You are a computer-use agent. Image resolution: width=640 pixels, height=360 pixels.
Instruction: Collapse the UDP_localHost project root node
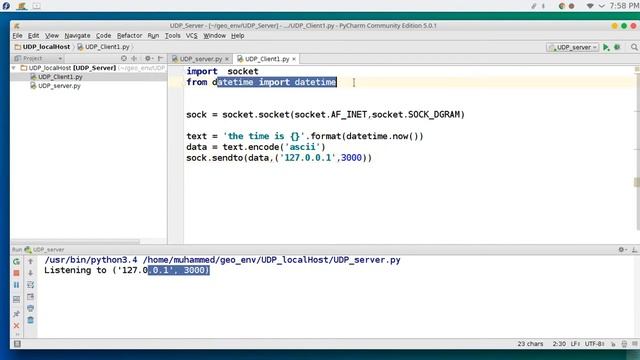coord(14,68)
